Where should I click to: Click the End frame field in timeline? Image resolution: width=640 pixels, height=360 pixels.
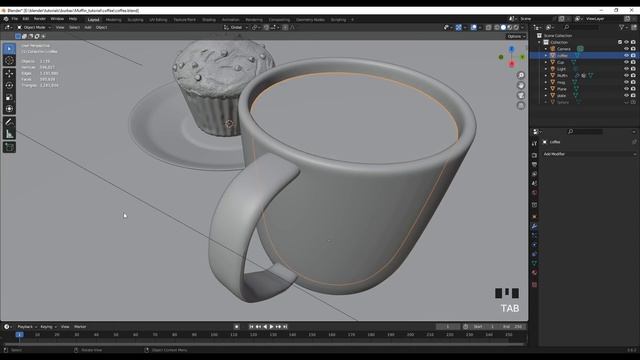tap(513, 327)
